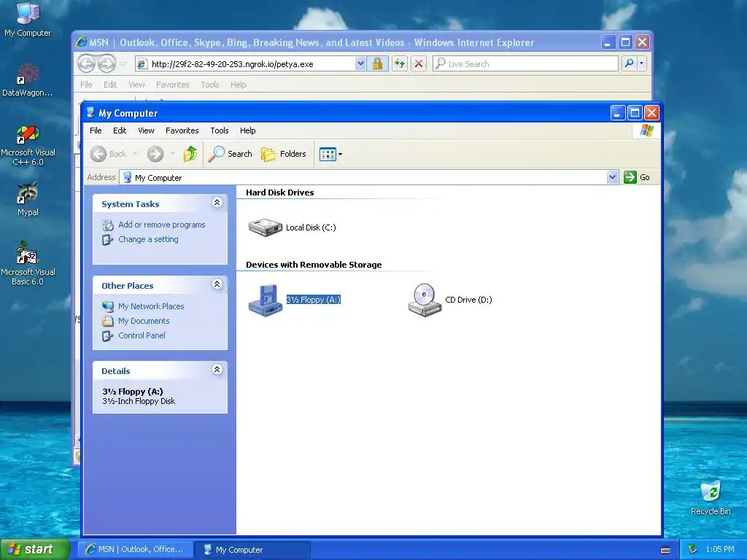Screen dimensions: 747x560
Task: Click the Go button next to Address bar
Action: (637, 177)
